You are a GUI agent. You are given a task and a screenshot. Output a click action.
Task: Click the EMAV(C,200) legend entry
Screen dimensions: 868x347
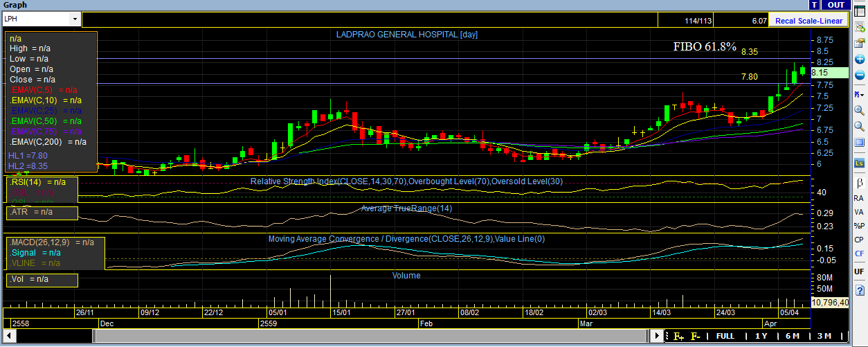coord(48,141)
